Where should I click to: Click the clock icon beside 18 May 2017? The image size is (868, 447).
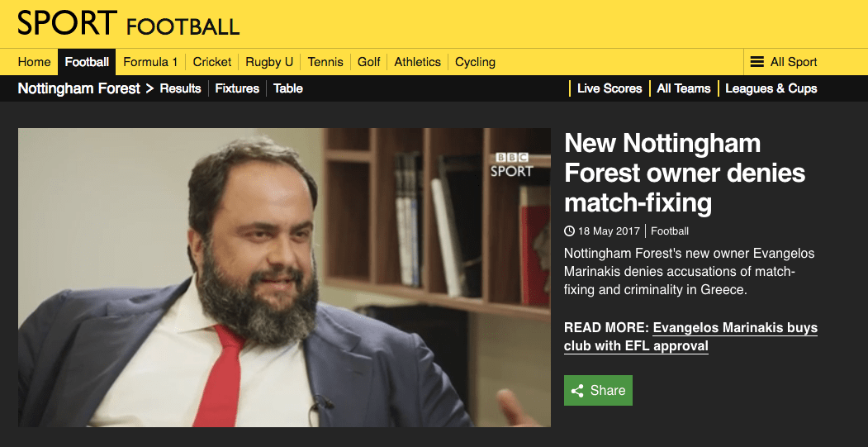(x=569, y=231)
